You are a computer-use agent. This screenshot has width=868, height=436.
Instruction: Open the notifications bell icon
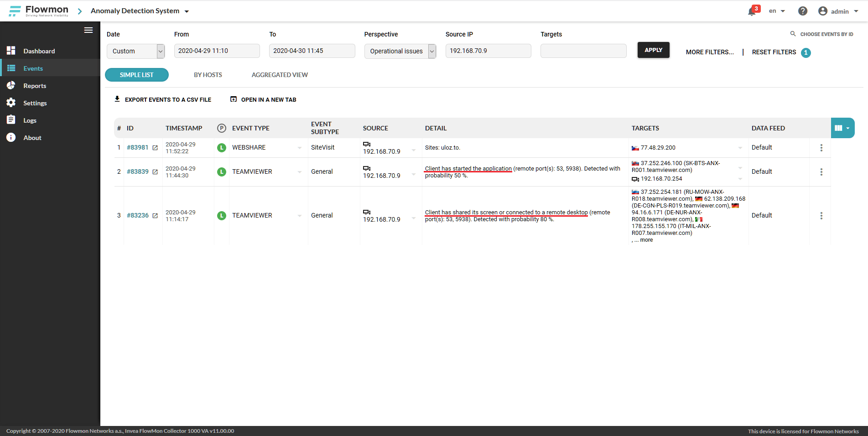752,11
